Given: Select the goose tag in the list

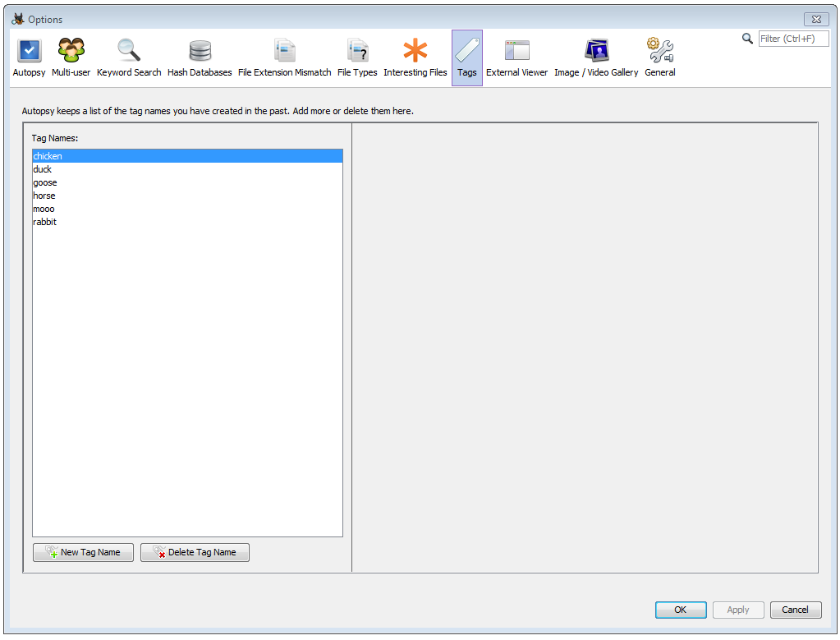Looking at the screenshot, I should pos(45,182).
